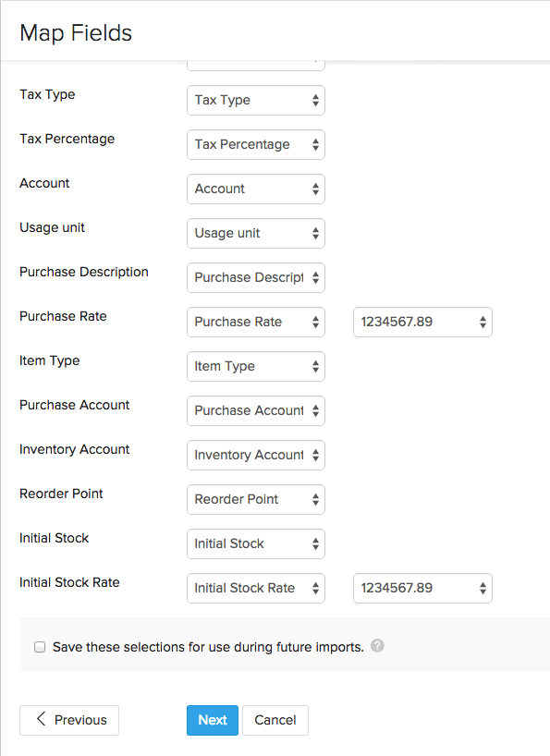The height and width of the screenshot is (756, 550).
Task: Click the blue Next button
Action: click(x=213, y=720)
